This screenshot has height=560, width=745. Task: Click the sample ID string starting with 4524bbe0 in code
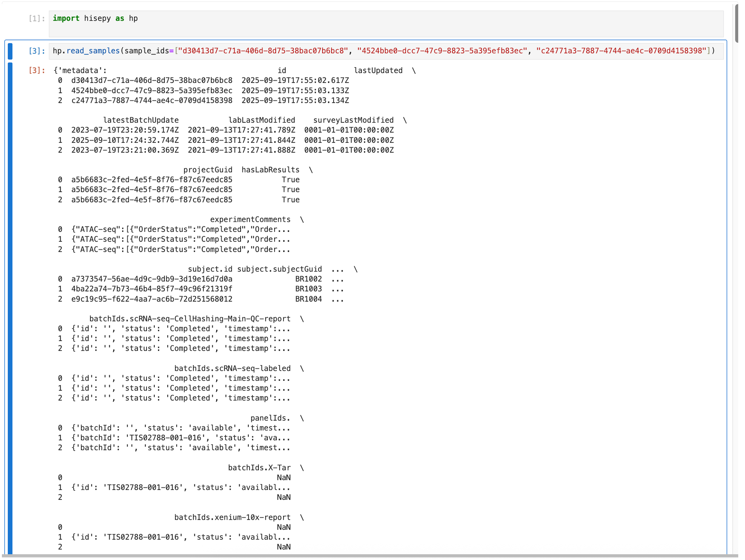click(442, 51)
